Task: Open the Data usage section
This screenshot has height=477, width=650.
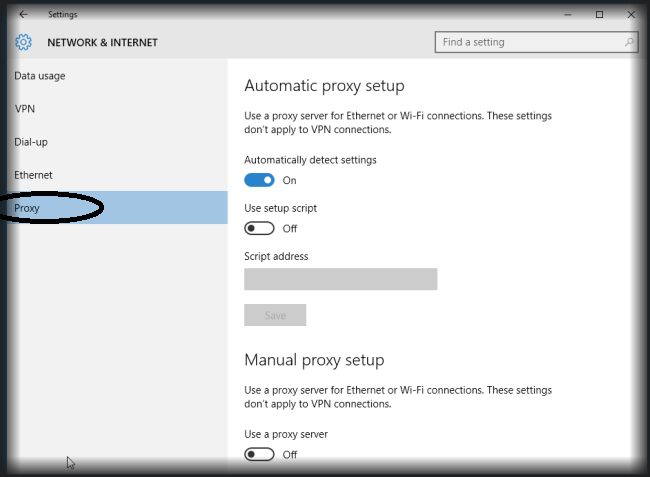Action: 40,76
